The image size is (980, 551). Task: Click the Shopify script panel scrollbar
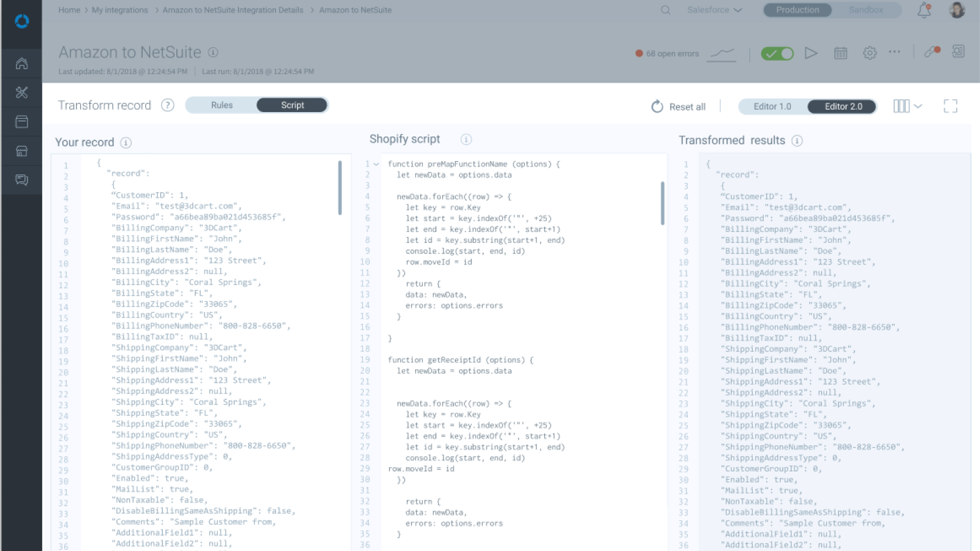coord(663,203)
